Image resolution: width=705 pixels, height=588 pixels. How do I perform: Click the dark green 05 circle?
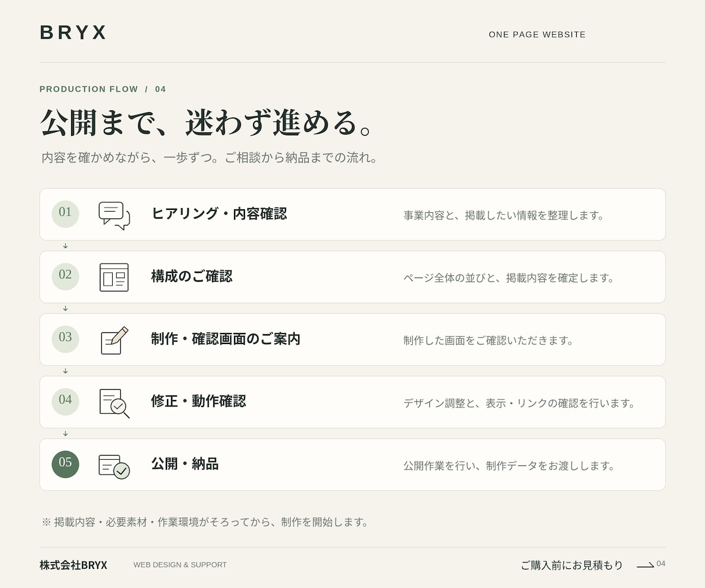pyautogui.click(x=65, y=464)
